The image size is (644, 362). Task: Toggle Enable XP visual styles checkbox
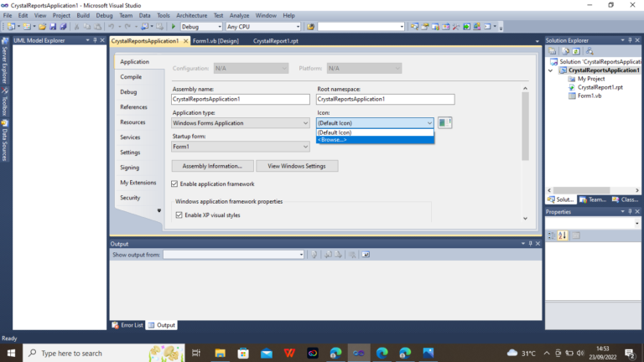pyautogui.click(x=179, y=215)
